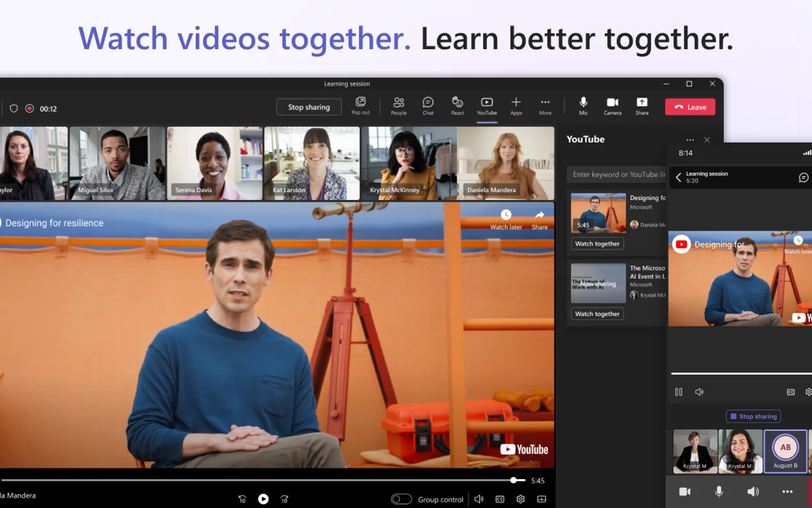Click Share on the main YouTube video
The image size is (812, 508).
click(x=539, y=220)
